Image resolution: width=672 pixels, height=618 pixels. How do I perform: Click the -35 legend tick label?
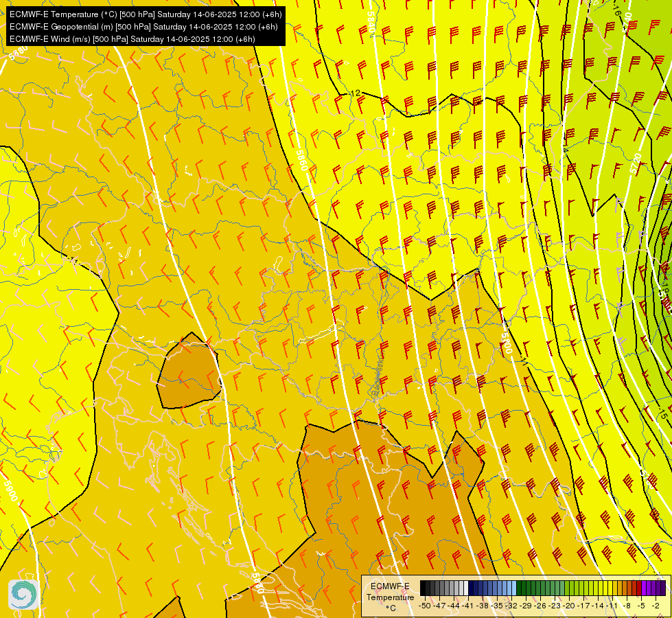tap(497, 606)
